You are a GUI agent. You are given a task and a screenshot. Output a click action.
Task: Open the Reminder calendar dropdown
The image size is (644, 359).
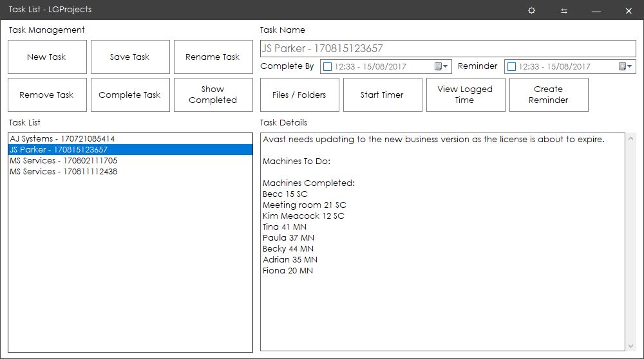click(x=625, y=66)
